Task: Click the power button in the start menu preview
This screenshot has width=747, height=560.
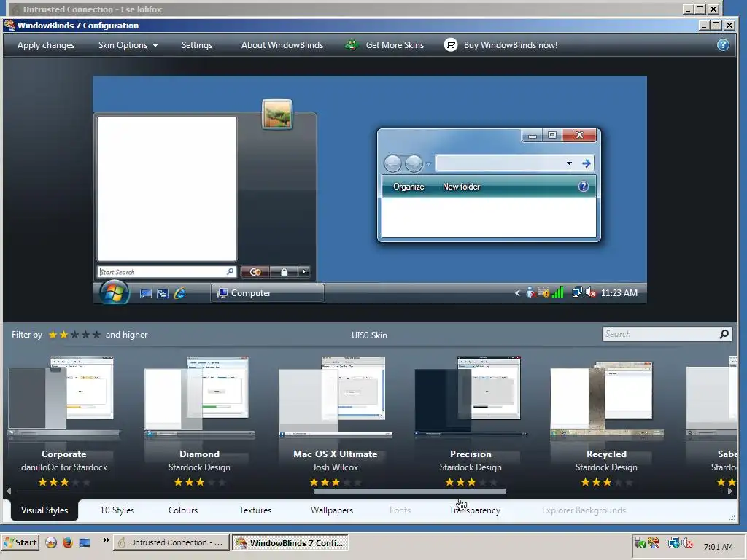Action: [x=255, y=272]
